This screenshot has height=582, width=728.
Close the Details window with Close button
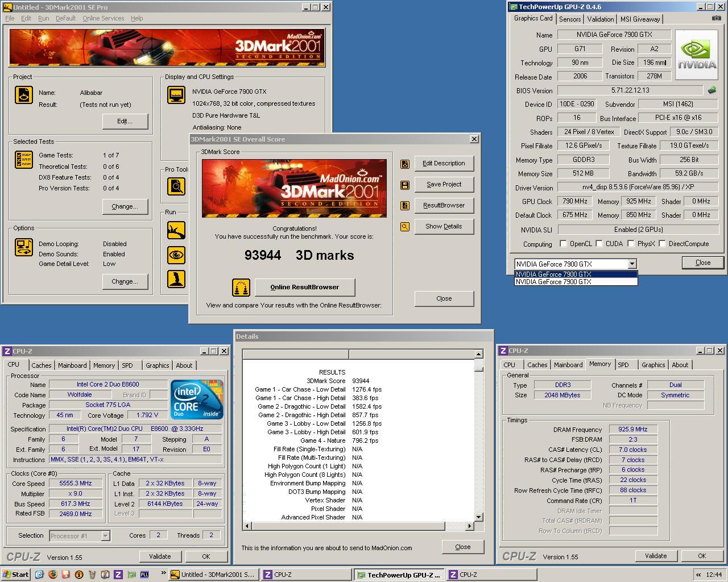pyautogui.click(x=463, y=547)
